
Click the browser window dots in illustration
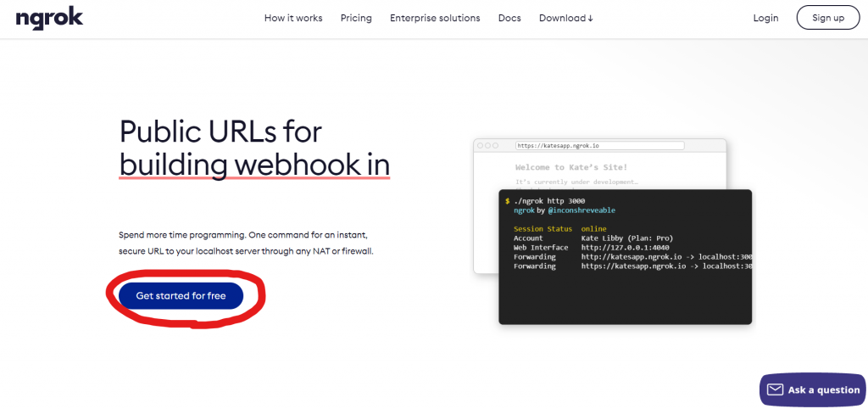pos(487,146)
